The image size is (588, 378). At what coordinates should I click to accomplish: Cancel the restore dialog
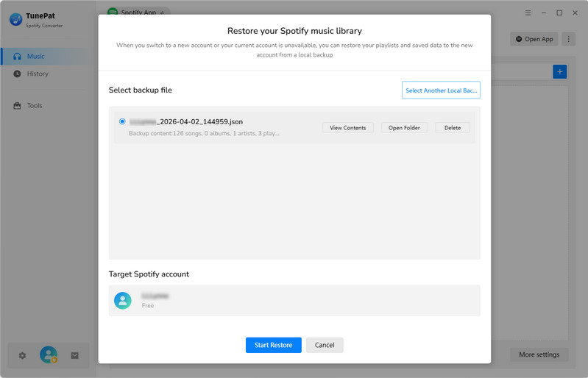[325, 345]
